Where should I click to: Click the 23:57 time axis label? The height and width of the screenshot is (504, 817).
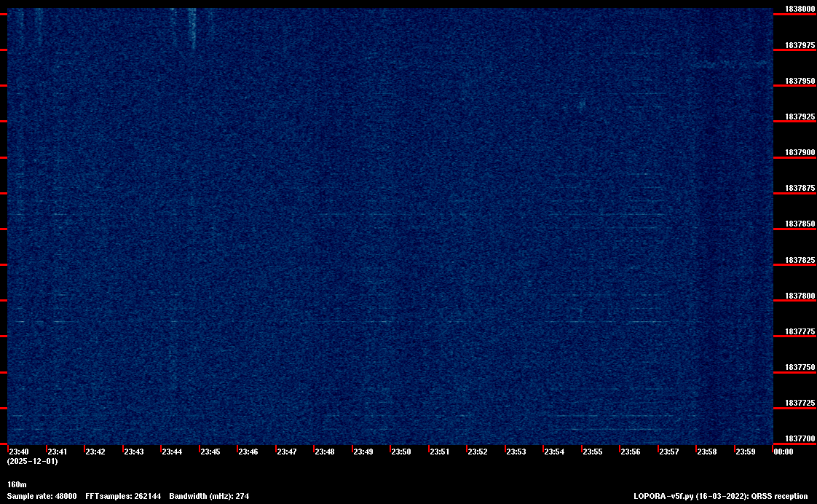pyautogui.click(x=669, y=452)
